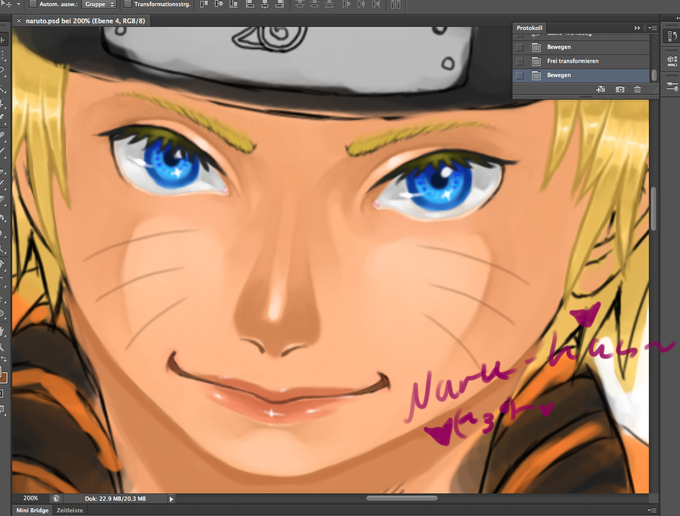Select the naruto.psd document tab
Screen dimensions: 680x516
click(x=85, y=20)
